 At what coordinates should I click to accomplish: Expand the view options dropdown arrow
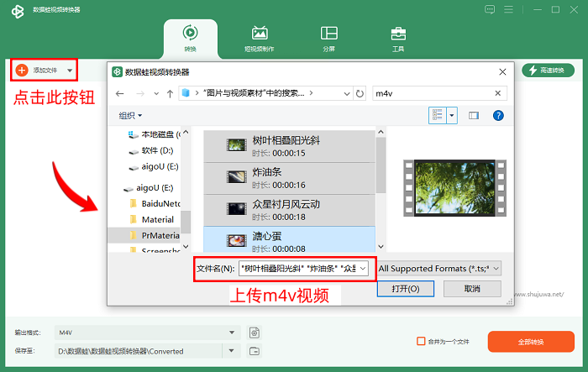point(452,116)
